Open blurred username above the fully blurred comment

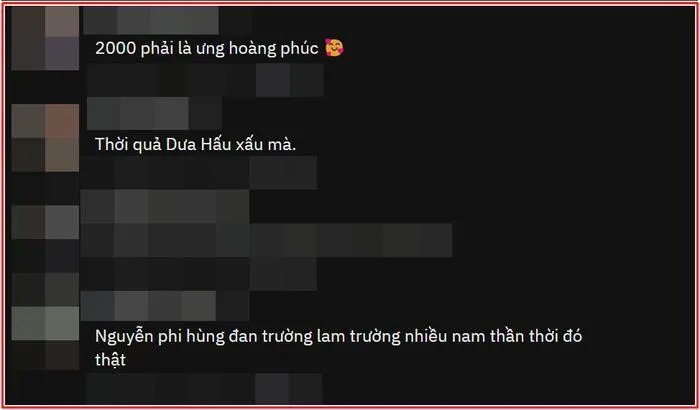pos(165,206)
